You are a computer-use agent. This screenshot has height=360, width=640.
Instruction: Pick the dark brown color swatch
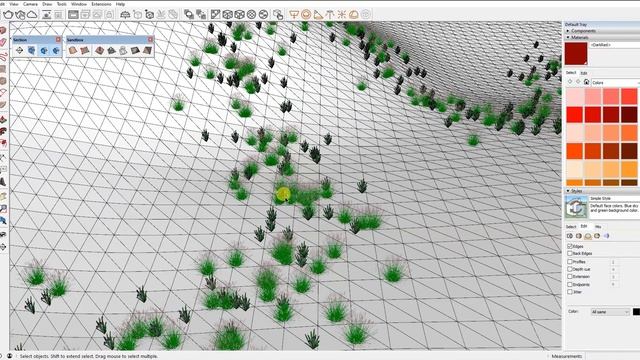click(x=629, y=151)
